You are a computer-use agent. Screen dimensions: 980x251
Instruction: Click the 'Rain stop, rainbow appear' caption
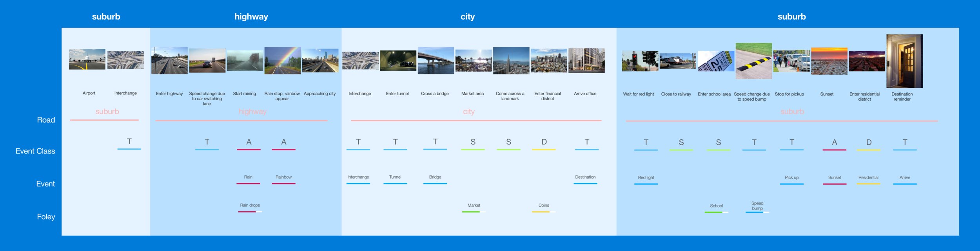(282, 96)
